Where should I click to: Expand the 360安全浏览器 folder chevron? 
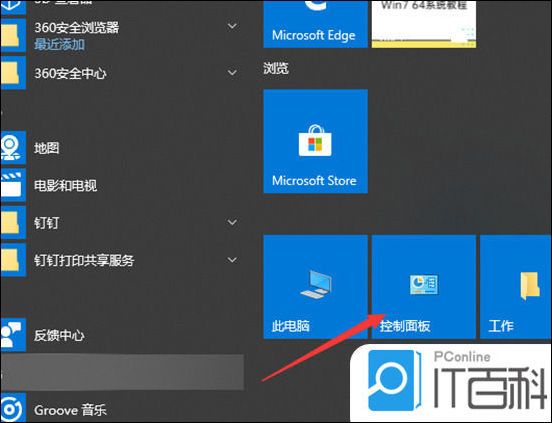[232, 26]
